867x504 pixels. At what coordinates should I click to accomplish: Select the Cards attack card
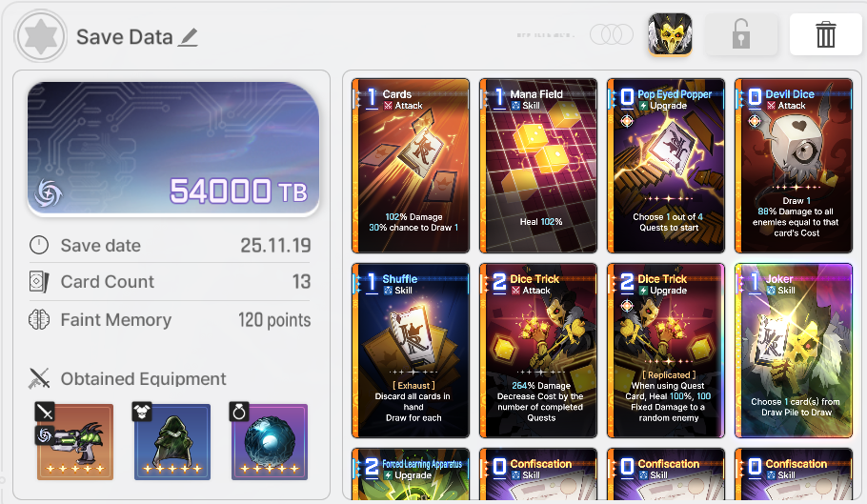pyautogui.click(x=411, y=165)
